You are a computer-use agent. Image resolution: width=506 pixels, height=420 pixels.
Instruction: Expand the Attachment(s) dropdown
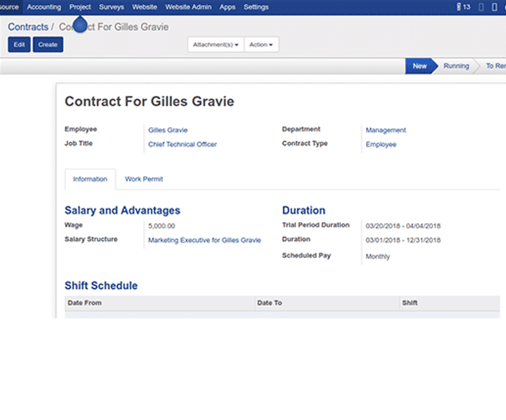click(216, 45)
